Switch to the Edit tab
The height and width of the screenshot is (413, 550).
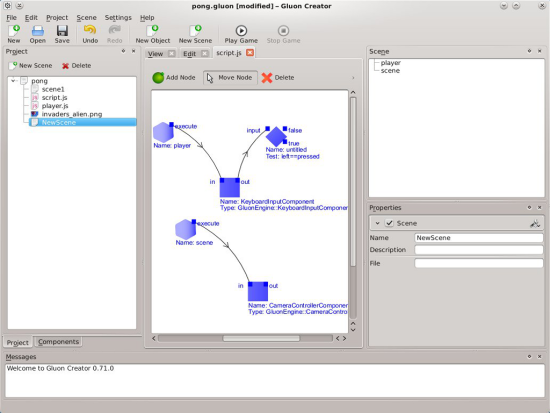click(189, 54)
